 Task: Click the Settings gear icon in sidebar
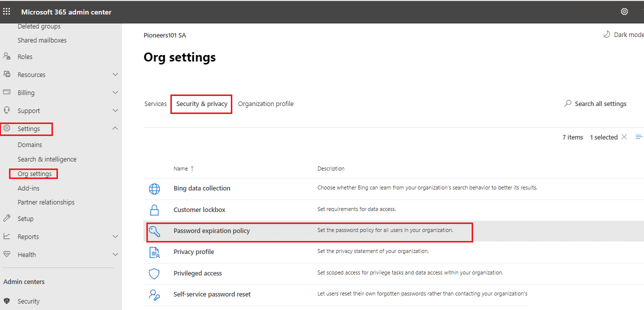click(x=7, y=128)
